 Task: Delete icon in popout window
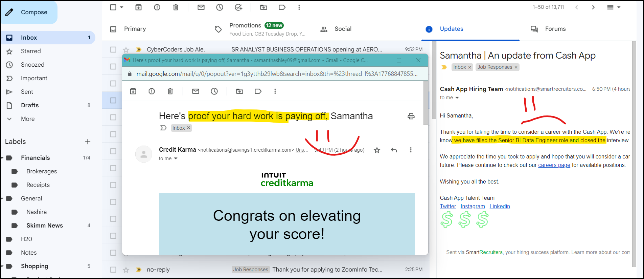coord(170,91)
